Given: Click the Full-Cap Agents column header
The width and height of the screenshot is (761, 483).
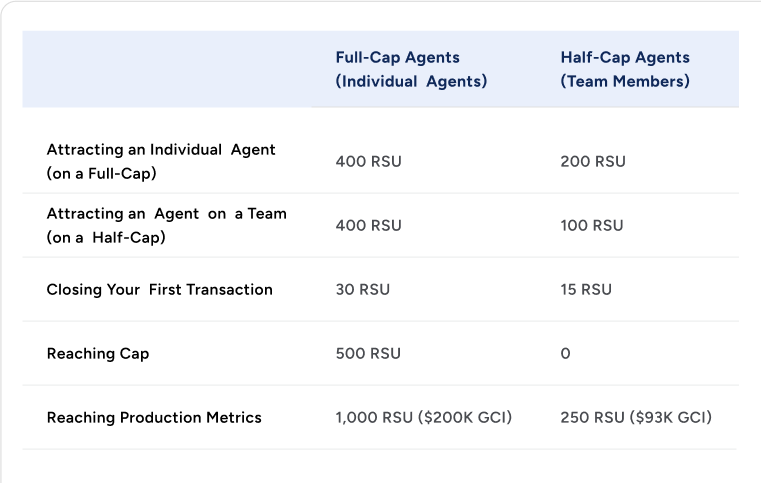Looking at the screenshot, I should pyautogui.click(x=397, y=58).
